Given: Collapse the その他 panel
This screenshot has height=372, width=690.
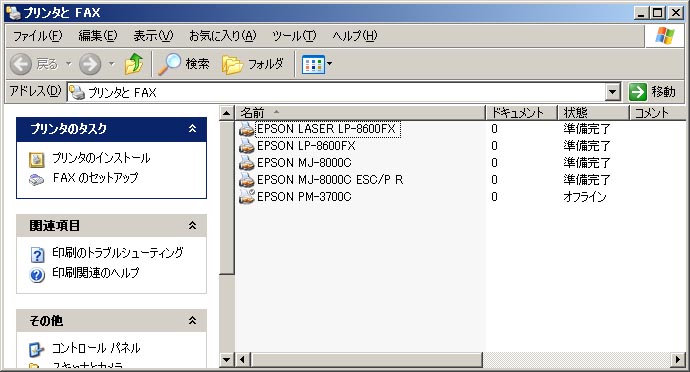Looking at the screenshot, I should [192, 320].
